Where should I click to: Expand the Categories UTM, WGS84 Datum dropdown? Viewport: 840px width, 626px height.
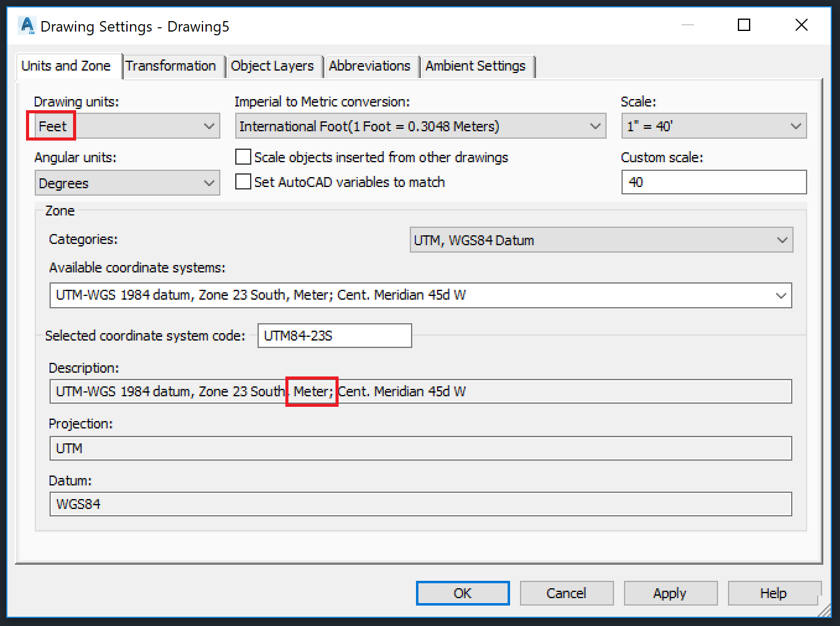click(x=601, y=240)
